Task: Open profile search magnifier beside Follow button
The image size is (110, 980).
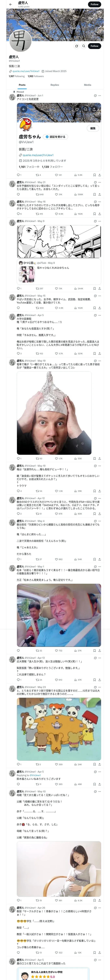Action: coord(84,46)
